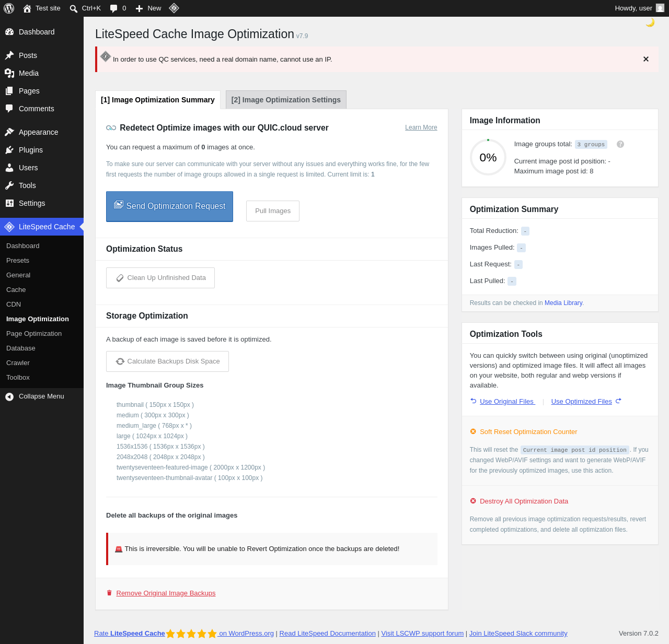
Task: Dismiss the QC services notice
Action: 646,59
